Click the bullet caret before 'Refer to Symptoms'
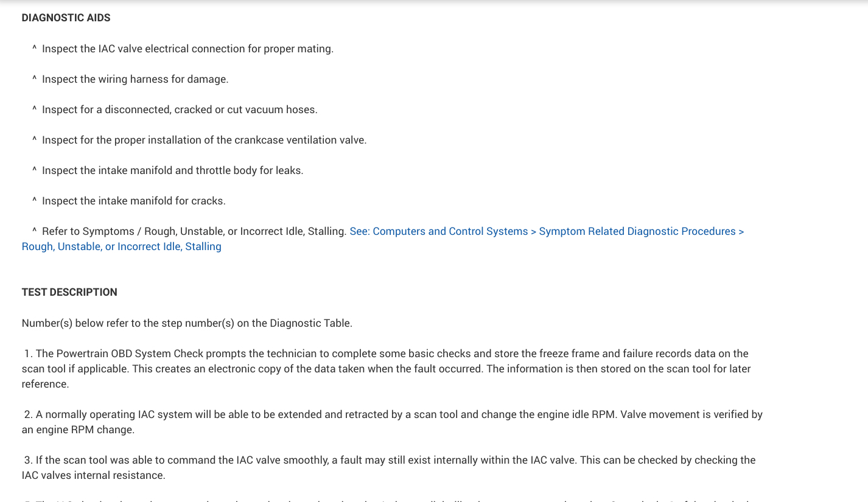Screen dimensions: 868x502 (35, 231)
